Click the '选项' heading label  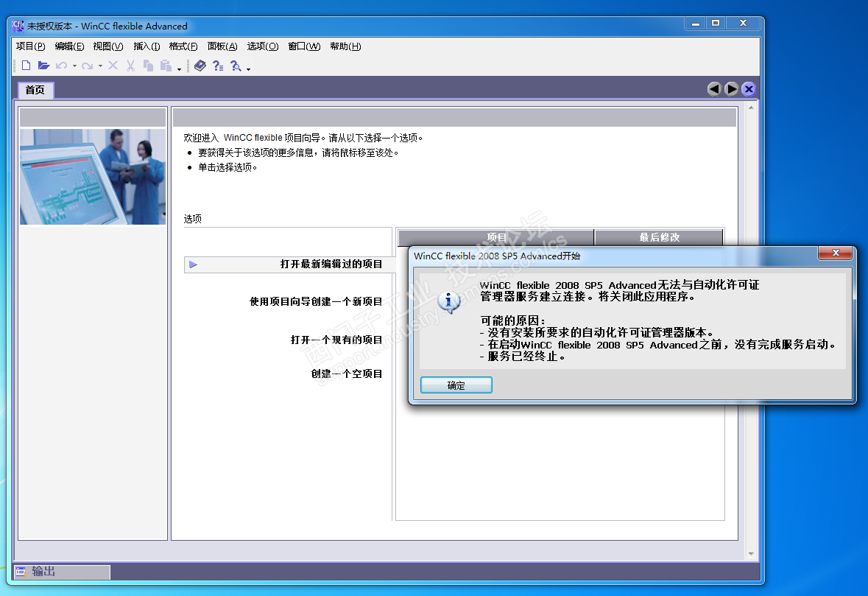(x=193, y=219)
